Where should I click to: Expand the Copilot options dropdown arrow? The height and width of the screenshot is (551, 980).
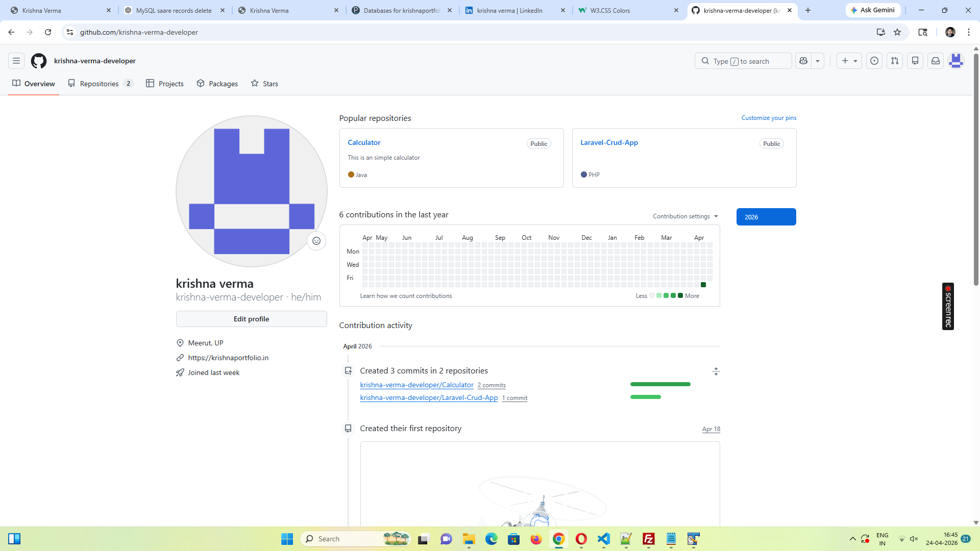(x=818, y=61)
